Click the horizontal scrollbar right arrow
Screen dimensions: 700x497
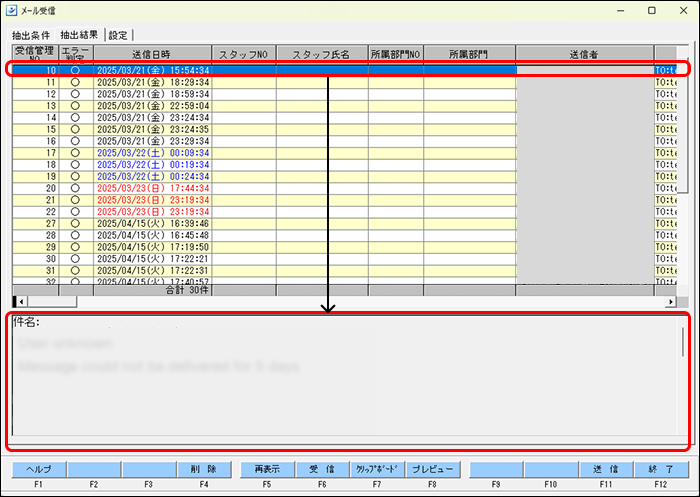coord(671,302)
